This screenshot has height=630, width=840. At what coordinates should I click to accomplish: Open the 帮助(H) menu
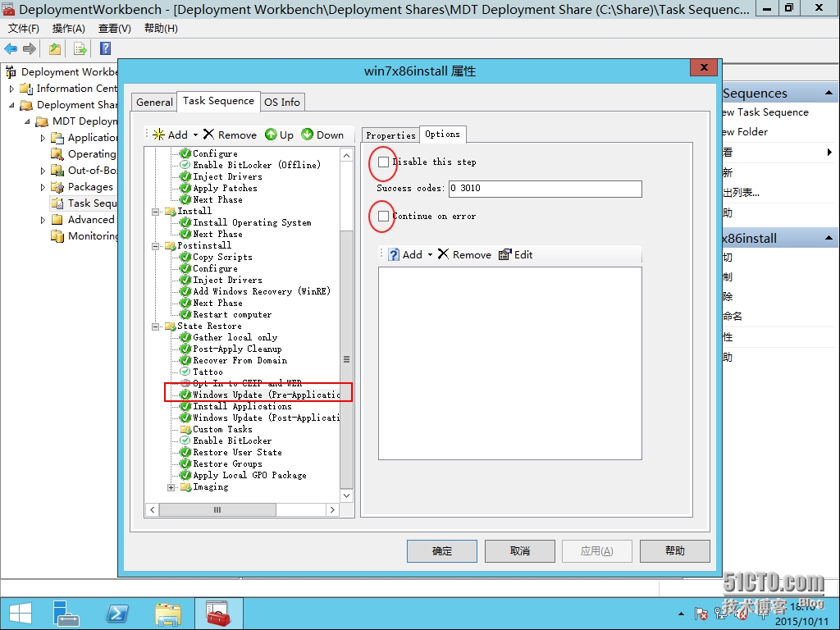click(162, 29)
